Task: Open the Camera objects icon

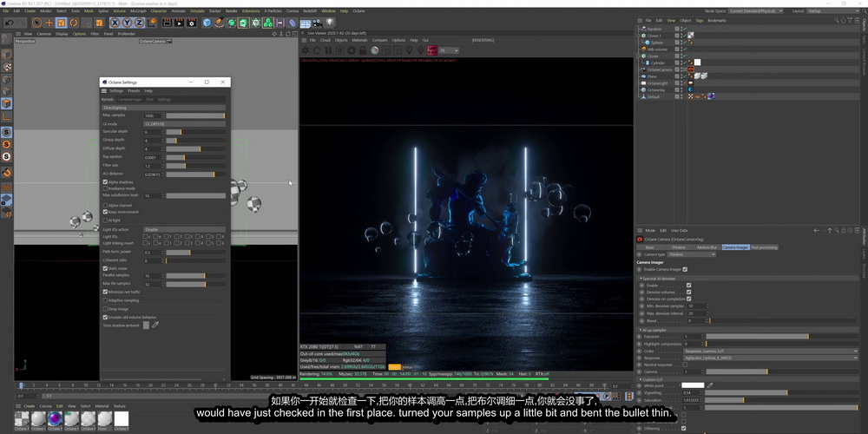Action: pos(317,23)
